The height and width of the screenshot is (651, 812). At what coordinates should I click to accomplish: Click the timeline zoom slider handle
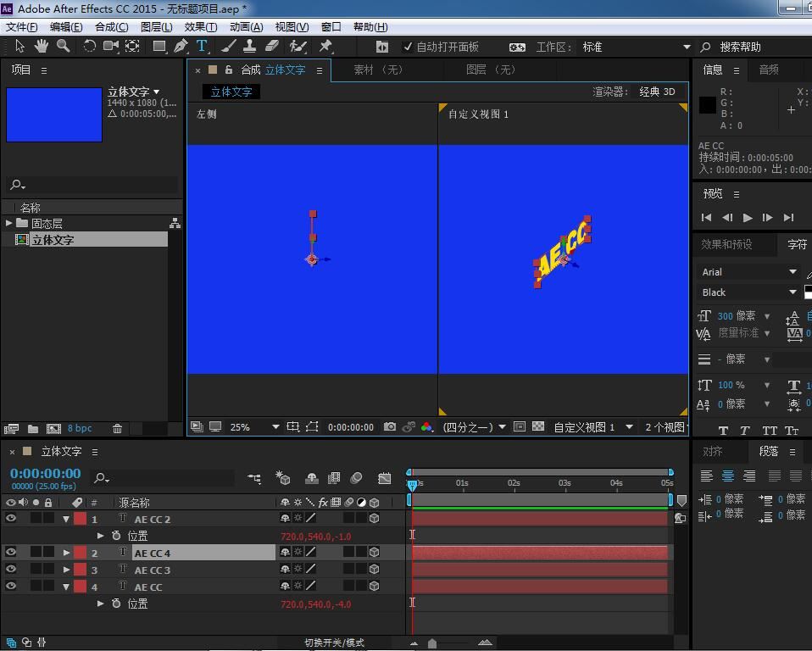[x=432, y=643]
